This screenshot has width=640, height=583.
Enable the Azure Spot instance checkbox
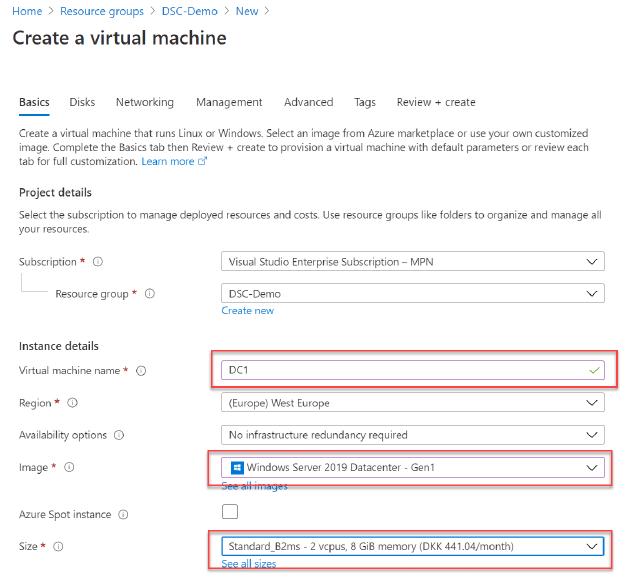pos(230,513)
